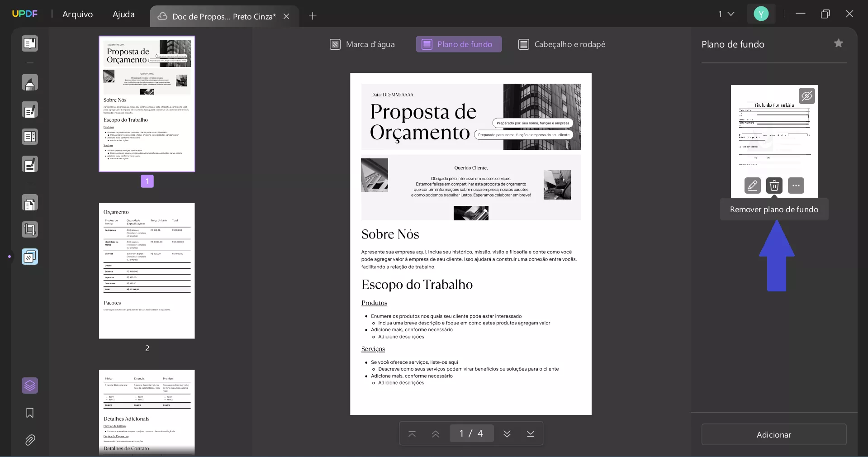Viewport: 868px width, 457px height.
Task: Click page 2 thumbnail in panel
Action: (x=147, y=271)
